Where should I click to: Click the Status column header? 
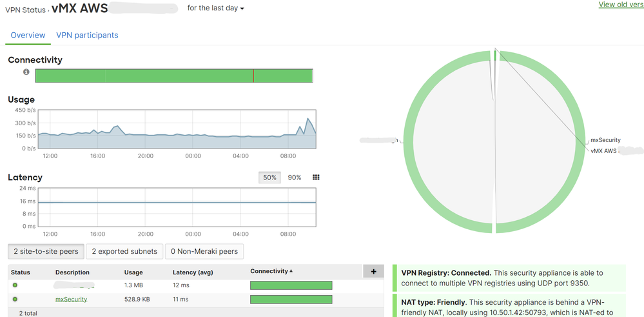pyautogui.click(x=21, y=272)
